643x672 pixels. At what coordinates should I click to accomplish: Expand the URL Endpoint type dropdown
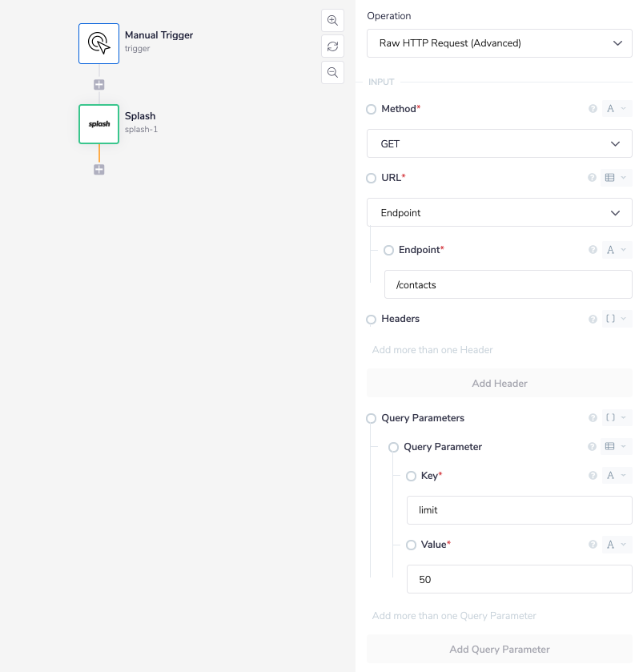pyautogui.click(x=500, y=213)
